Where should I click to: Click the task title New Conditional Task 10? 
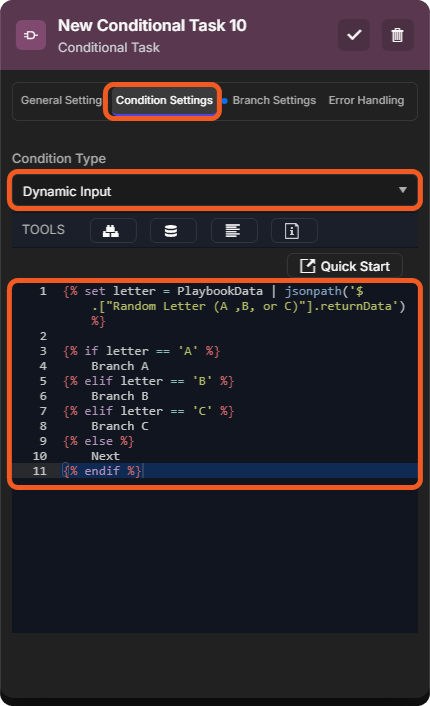point(152,25)
